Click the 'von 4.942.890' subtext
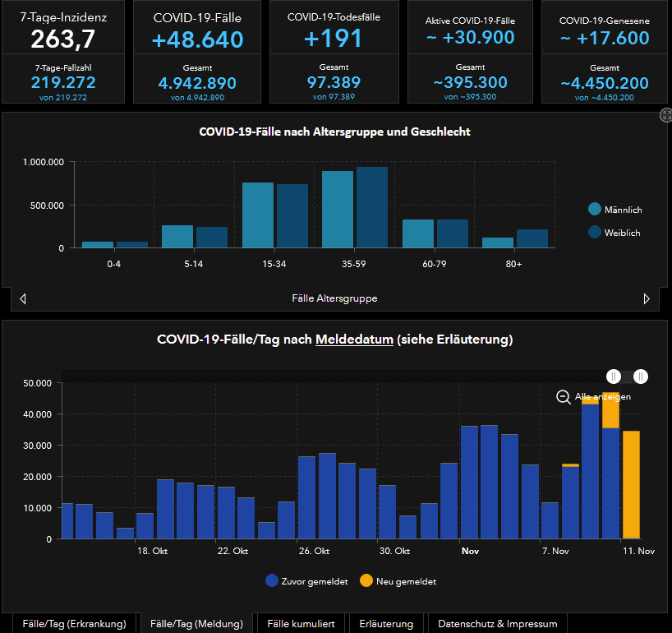This screenshot has height=633, width=672. point(197,97)
